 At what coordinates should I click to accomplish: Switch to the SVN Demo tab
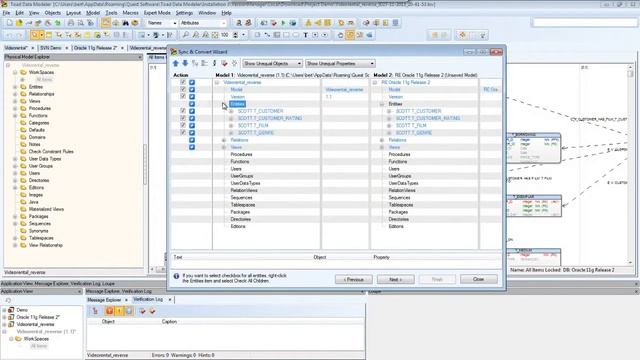click(51, 48)
